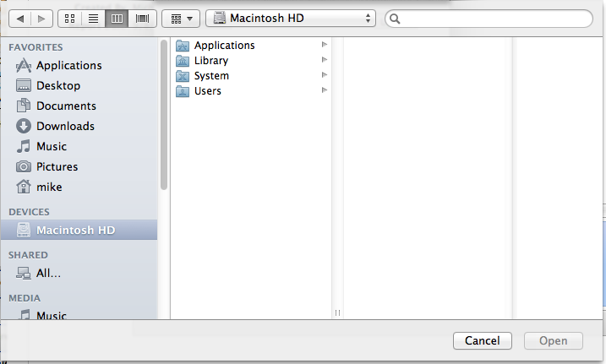Click the sidebar vertical scrollbar
This screenshot has width=606, height=364.
coord(164,115)
